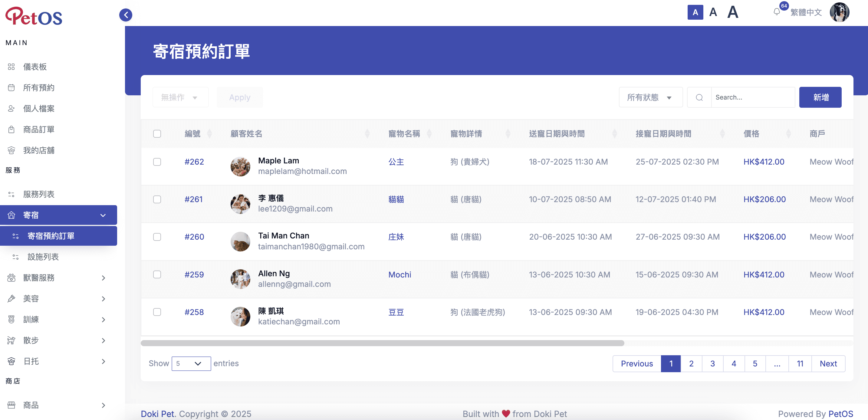Click the 日托 daycare icon
868x420 pixels.
click(x=11, y=361)
